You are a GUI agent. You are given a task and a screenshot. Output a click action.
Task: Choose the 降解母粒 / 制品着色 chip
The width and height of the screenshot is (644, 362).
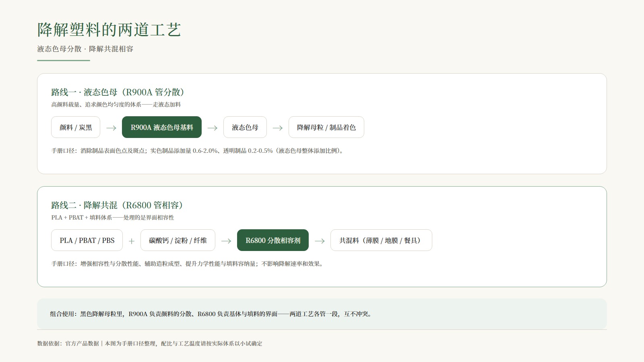326,127
